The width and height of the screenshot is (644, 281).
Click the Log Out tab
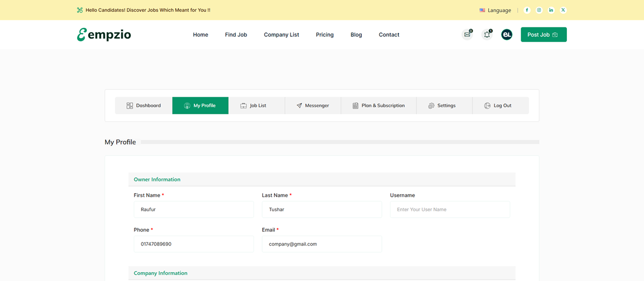(x=500, y=106)
